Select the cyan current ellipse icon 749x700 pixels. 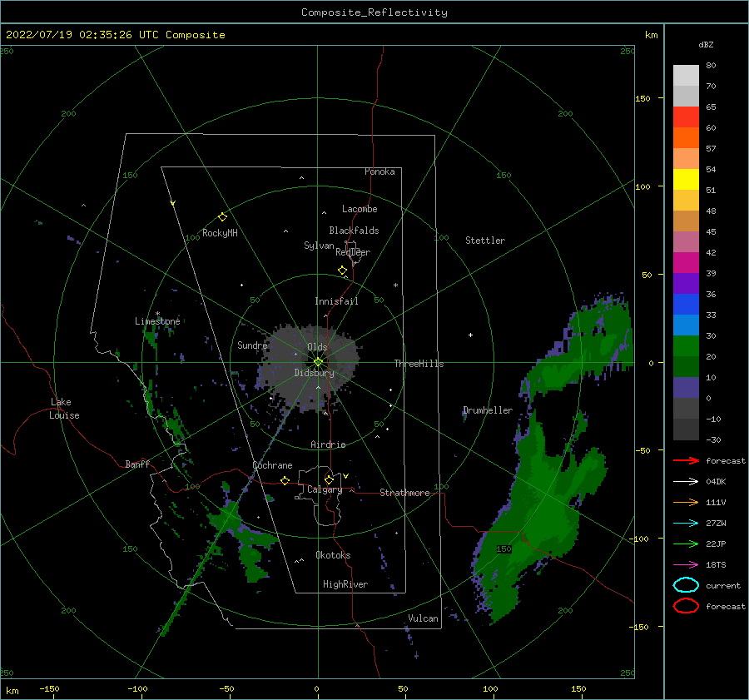pyautogui.click(x=686, y=585)
